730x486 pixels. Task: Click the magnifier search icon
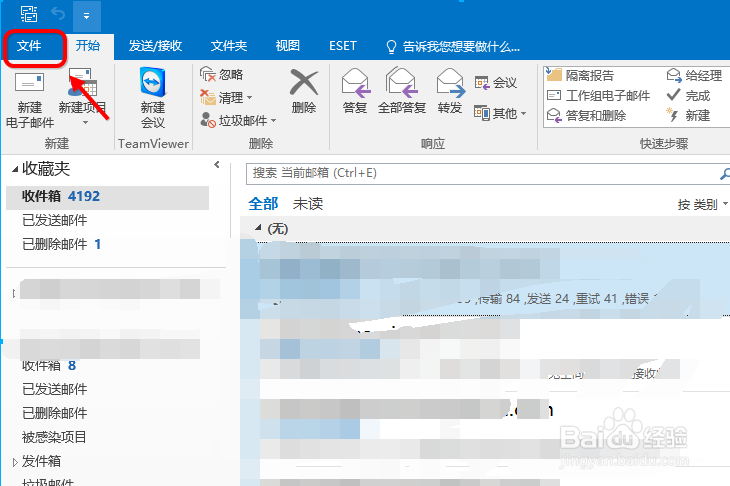point(724,174)
